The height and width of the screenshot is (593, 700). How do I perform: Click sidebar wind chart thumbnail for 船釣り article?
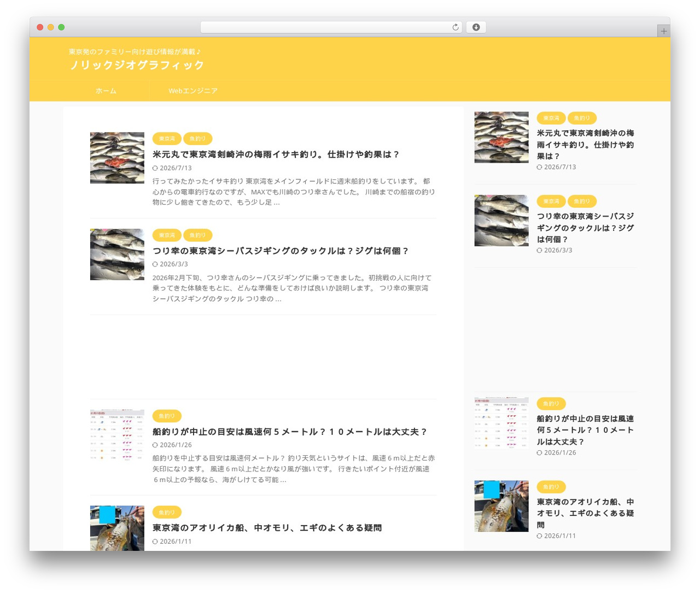coord(501,423)
